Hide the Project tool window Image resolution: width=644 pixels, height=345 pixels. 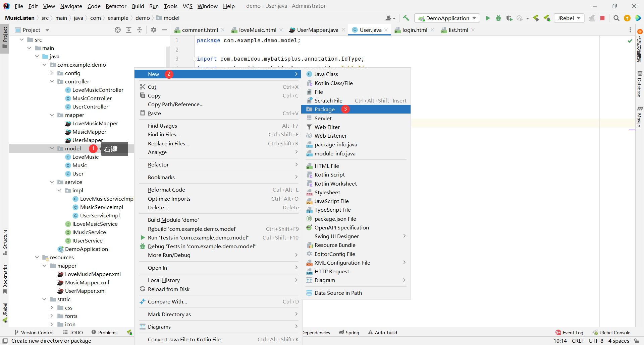(x=164, y=30)
